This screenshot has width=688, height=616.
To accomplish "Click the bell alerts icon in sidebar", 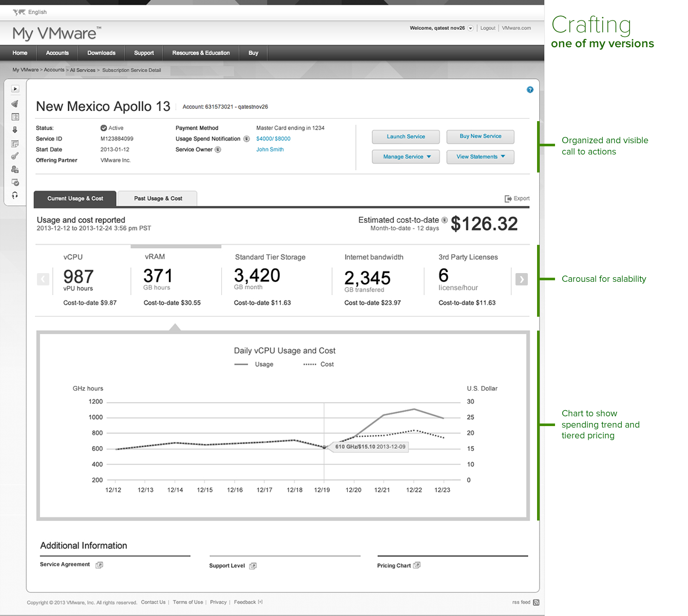I will (x=15, y=104).
